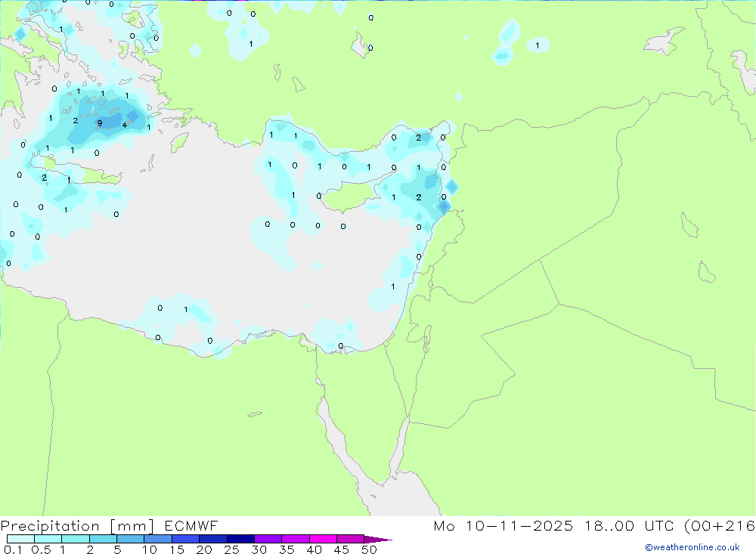Click the 'Mo' weekday label
Viewport: 756px width, 554px height.
444,526
